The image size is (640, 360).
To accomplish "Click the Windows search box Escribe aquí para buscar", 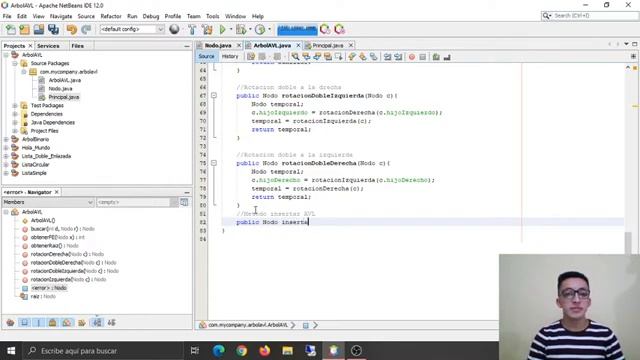I will [102, 351].
